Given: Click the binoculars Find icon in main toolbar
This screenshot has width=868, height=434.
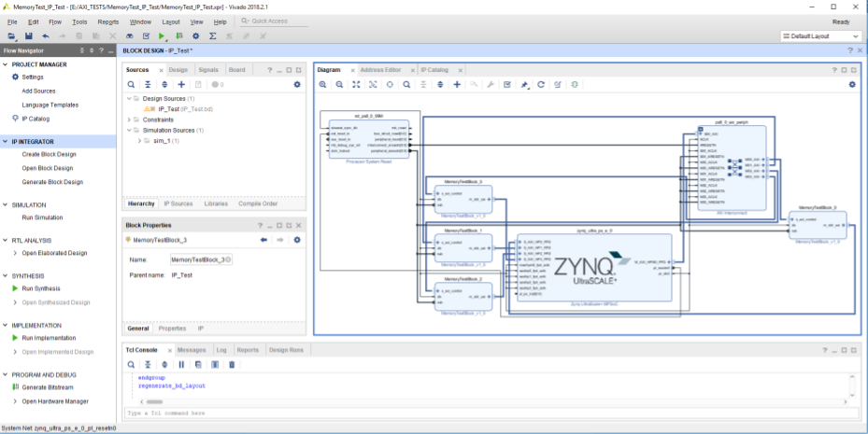Looking at the screenshot, I should pos(130,36).
